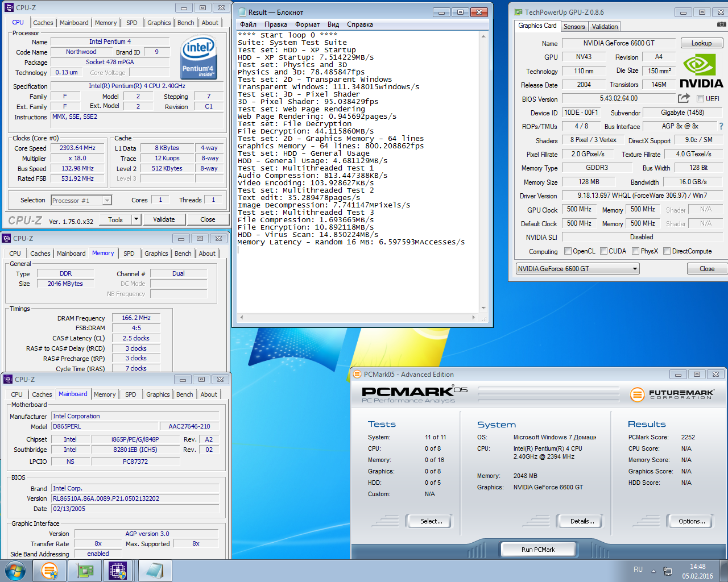Click the Tools button in CPU-Z
The image size is (728, 582).
point(115,219)
